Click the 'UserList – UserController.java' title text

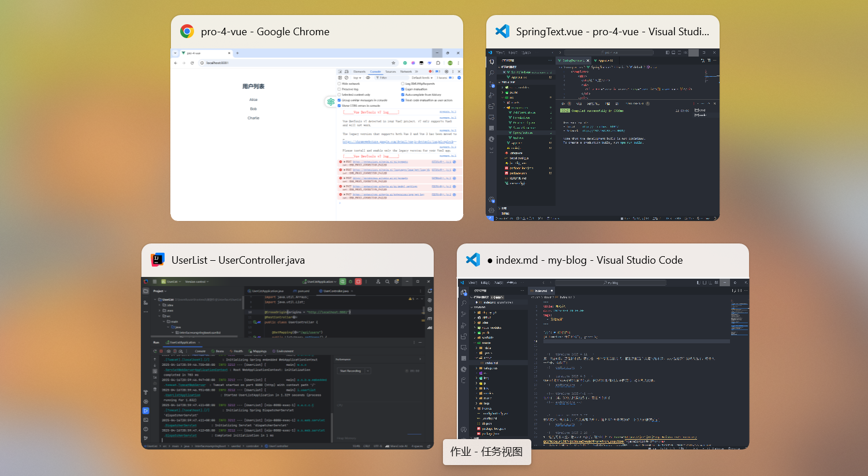238,260
